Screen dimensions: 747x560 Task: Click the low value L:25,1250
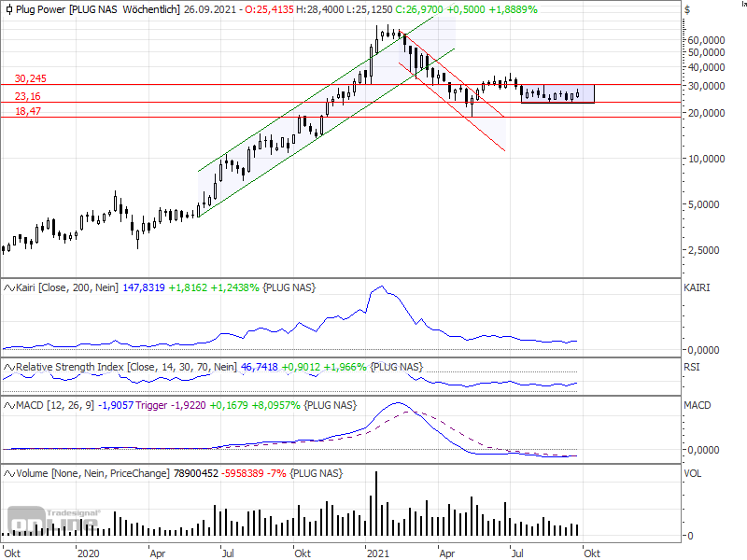[369, 9]
